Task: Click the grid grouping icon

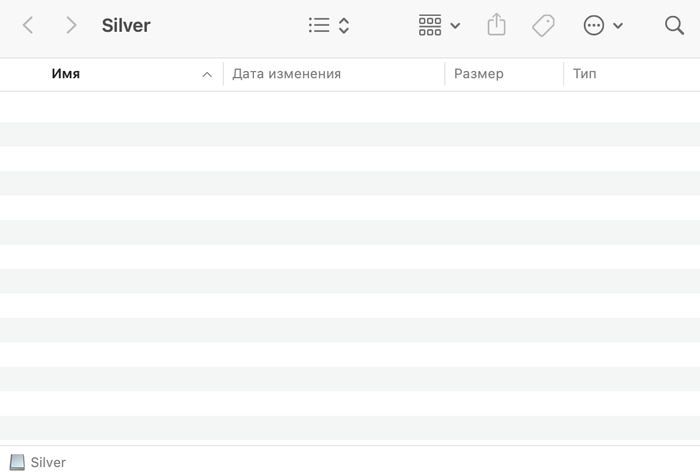Action: (x=430, y=26)
